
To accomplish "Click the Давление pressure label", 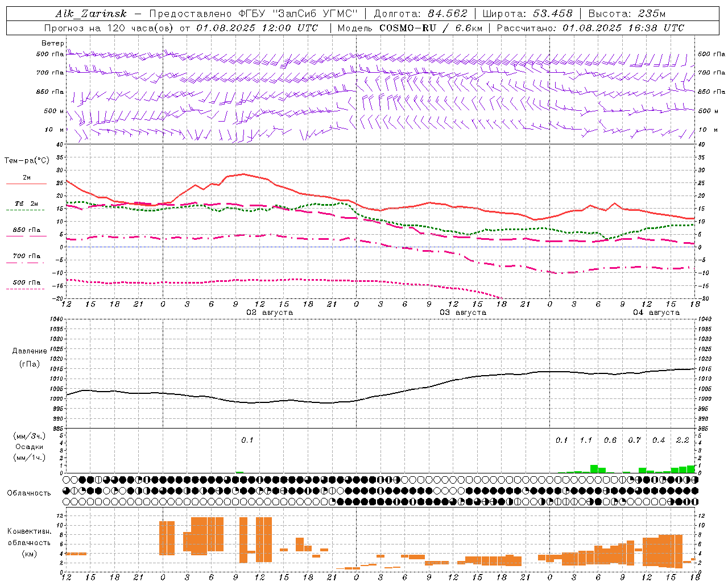I will click(30, 351).
